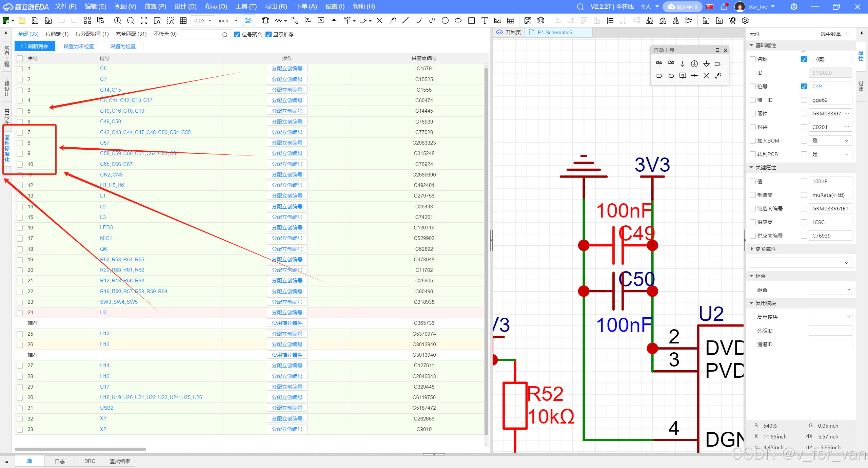868x468 pixels.
Task: Open the 加入BOM dropdown set to 是
Action: coord(830,141)
